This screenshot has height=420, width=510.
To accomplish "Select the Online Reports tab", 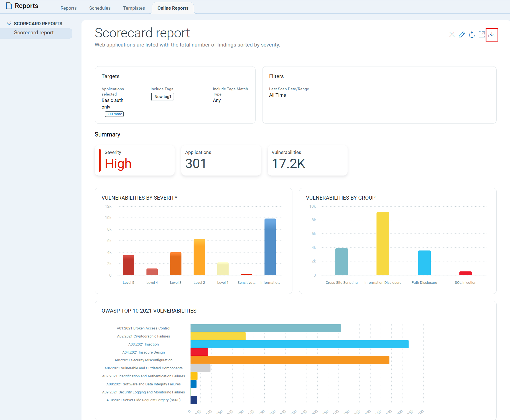I will point(173,8).
